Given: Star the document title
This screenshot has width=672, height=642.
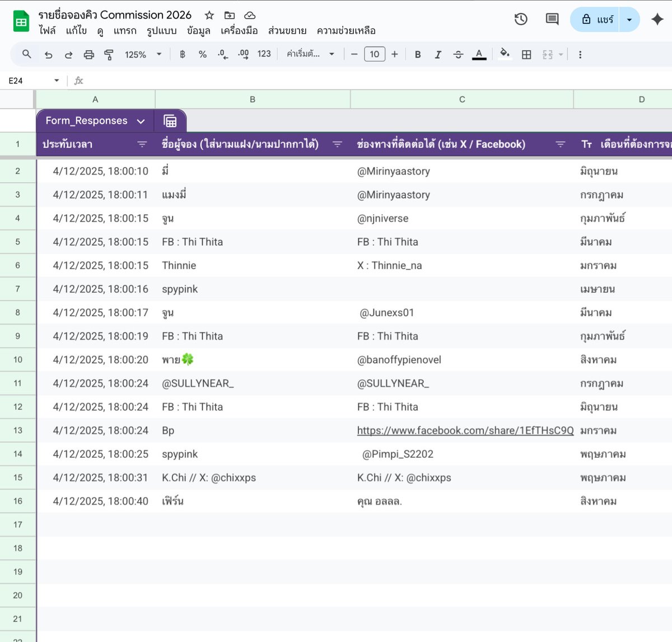Looking at the screenshot, I should pyautogui.click(x=209, y=15).
